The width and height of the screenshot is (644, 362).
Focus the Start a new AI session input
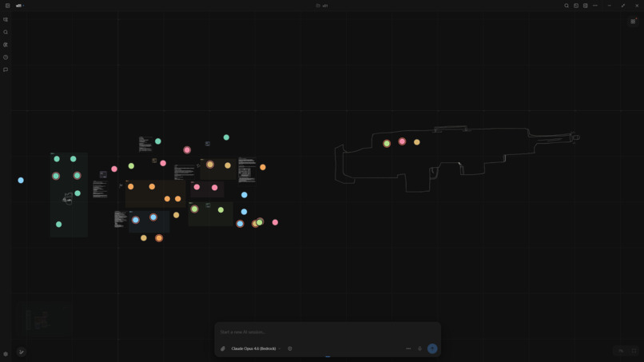[x=328, y=332]
